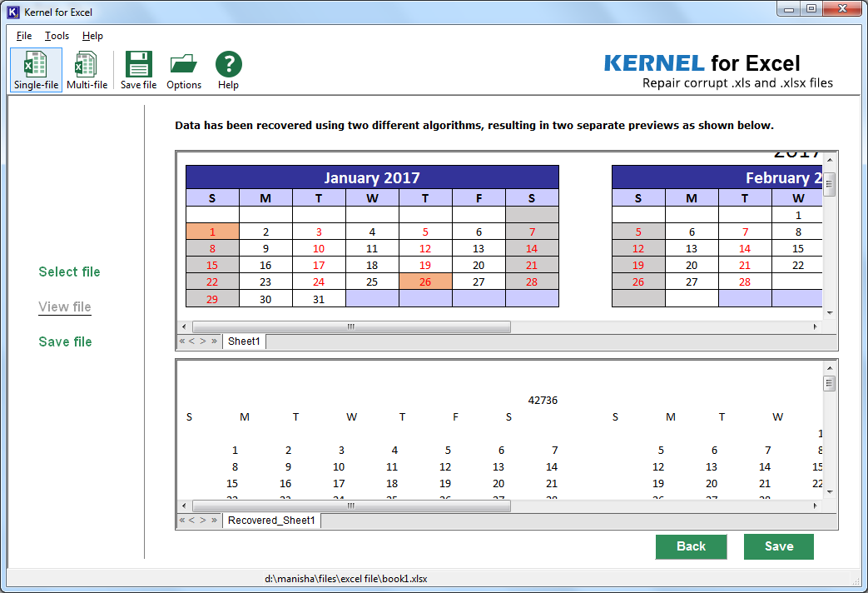Switch to Multi-file repair mode

click(87, 70)
